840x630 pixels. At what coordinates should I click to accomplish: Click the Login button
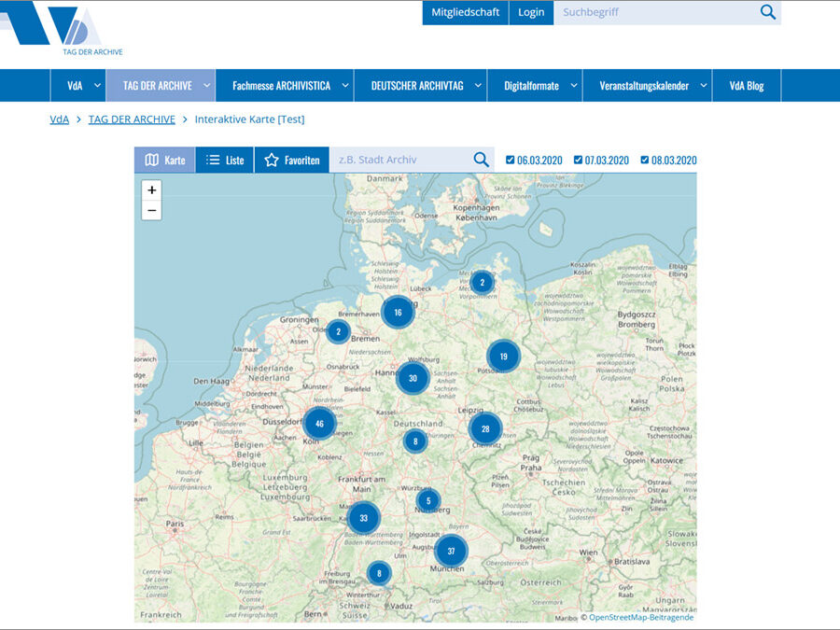[531, 12]
